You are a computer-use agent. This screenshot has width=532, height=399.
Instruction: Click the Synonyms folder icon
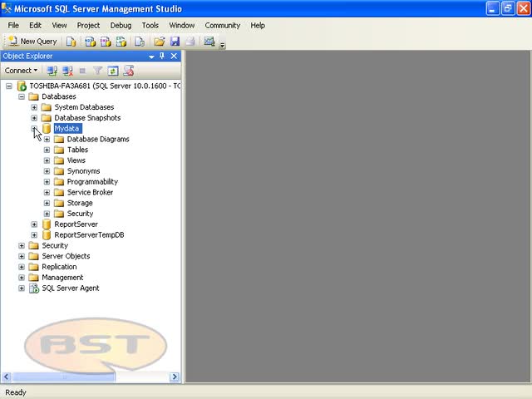tap(59, 171)
